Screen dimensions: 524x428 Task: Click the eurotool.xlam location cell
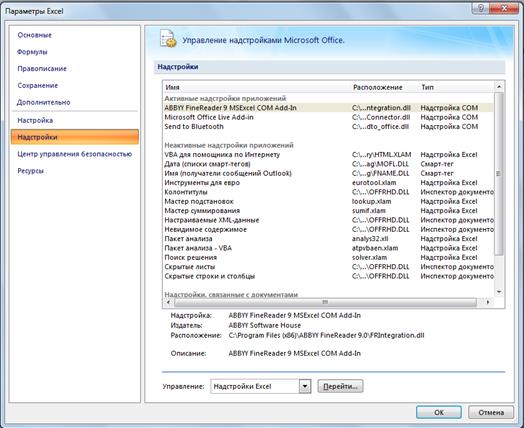[x=374, y=183]
